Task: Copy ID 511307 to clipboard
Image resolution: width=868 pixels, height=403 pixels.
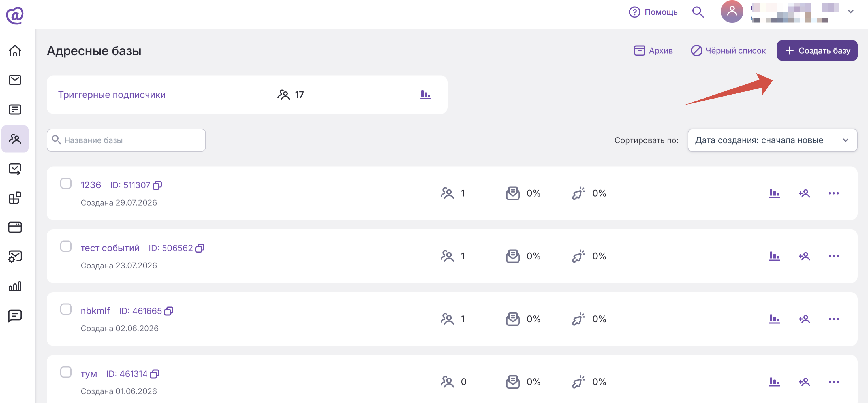Action: pos(157,185)
